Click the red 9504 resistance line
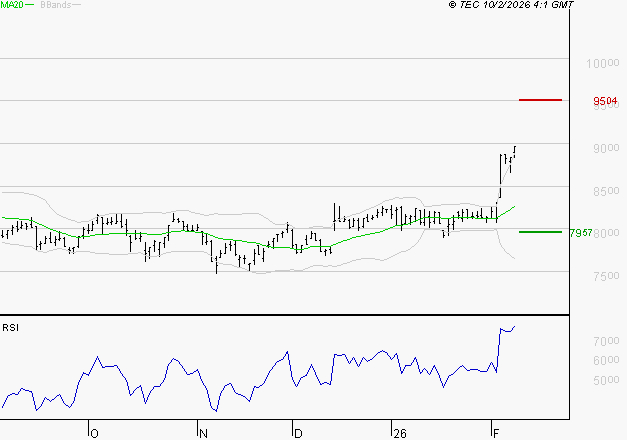 [540, 100]
